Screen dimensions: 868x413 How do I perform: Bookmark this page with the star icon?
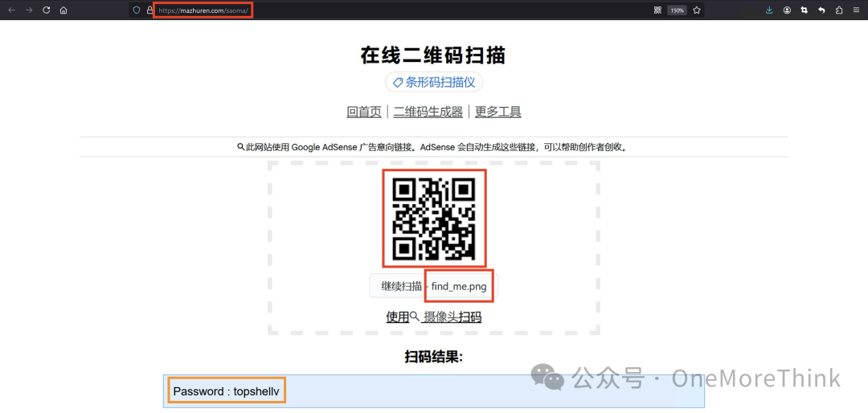point(696,10)
